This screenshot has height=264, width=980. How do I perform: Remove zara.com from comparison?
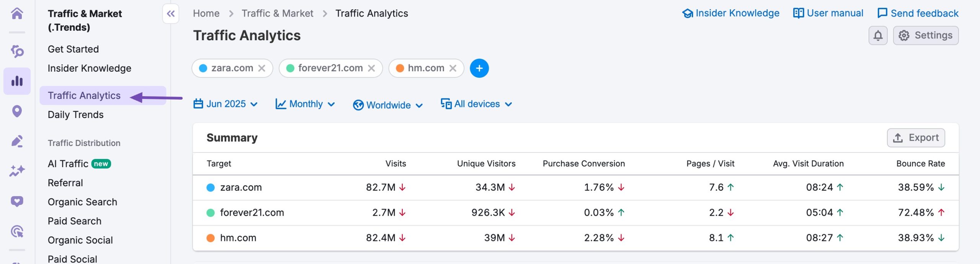point(262,68)
